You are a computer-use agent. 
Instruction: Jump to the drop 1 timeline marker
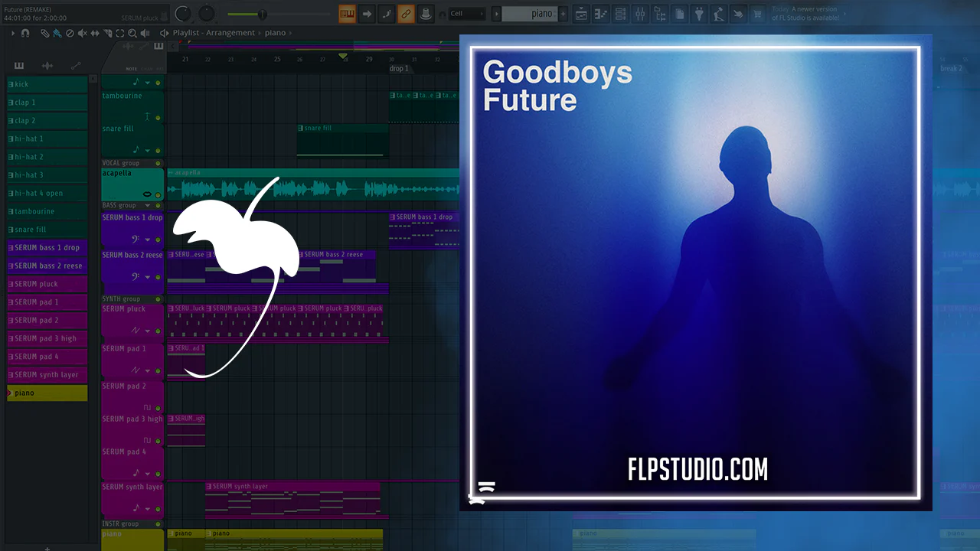tap(399, 69)
